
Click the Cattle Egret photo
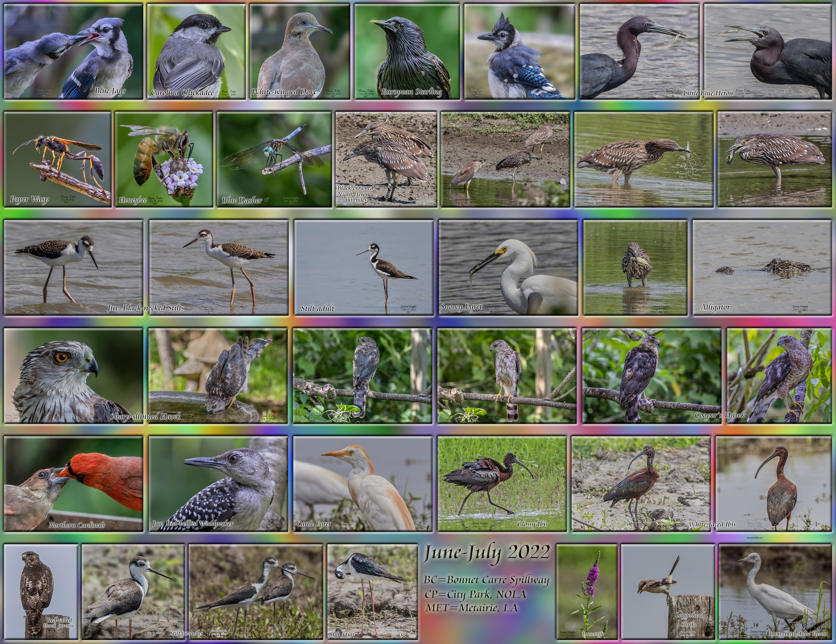point(362,484)
